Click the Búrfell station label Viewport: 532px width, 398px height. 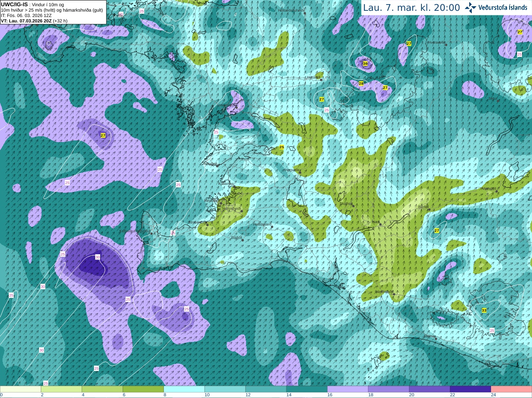tap(423, 206)
